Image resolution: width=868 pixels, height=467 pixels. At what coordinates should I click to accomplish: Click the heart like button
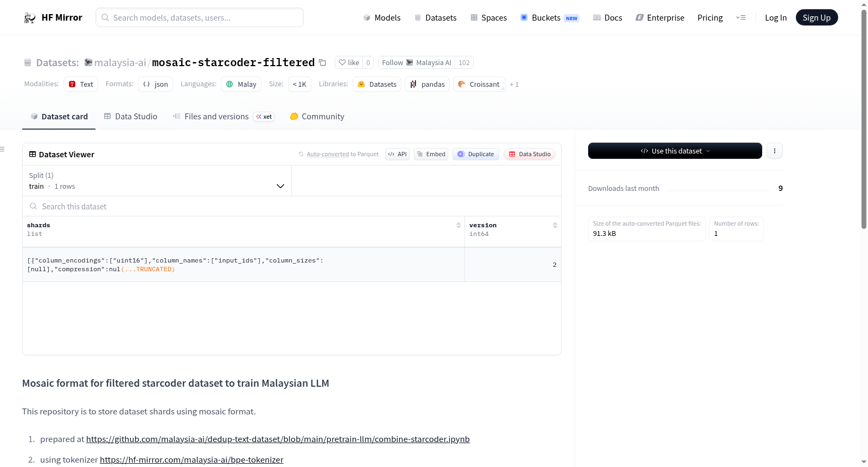point(349,62)
